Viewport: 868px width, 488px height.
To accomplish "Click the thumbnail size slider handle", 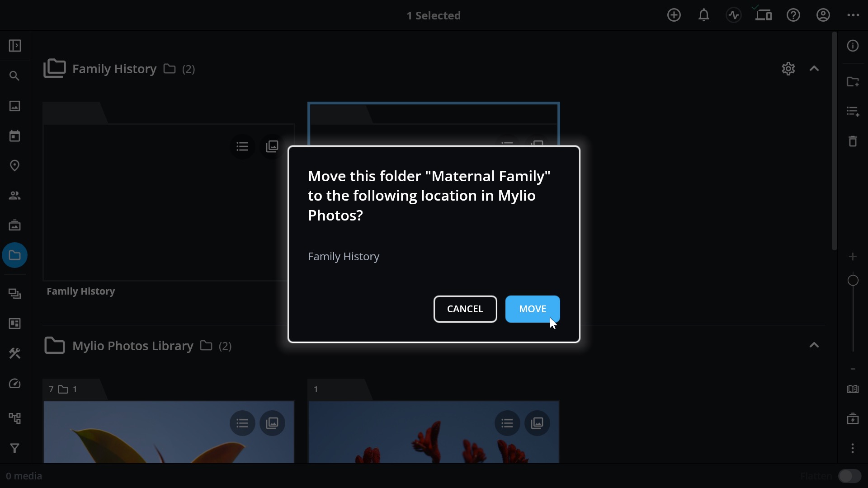I will 853,281.
